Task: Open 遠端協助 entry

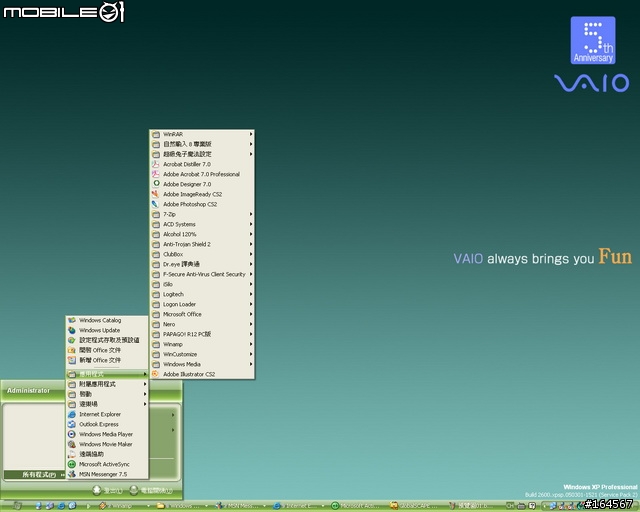Action: 107,454
